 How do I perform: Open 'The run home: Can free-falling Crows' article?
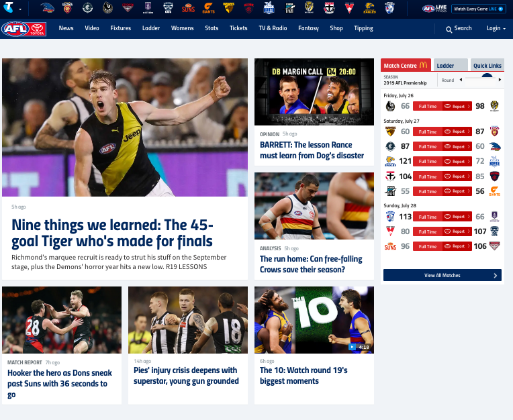pyautogui.click(x=311, y=264)
